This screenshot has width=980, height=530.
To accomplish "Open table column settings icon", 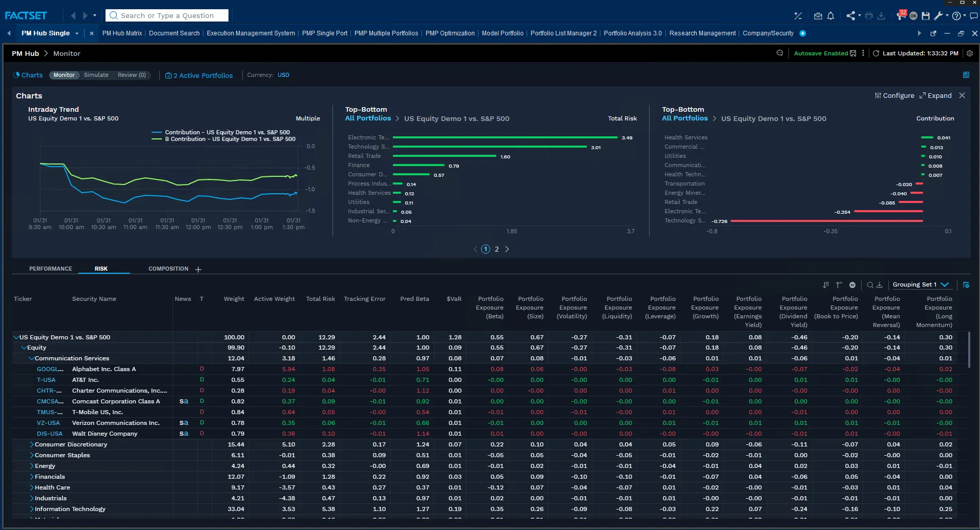I will (x=966, y=285).
